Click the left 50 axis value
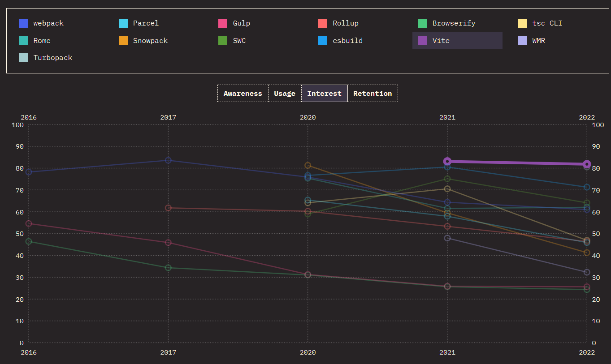This screenshot has width=611, height=364. 19,234
